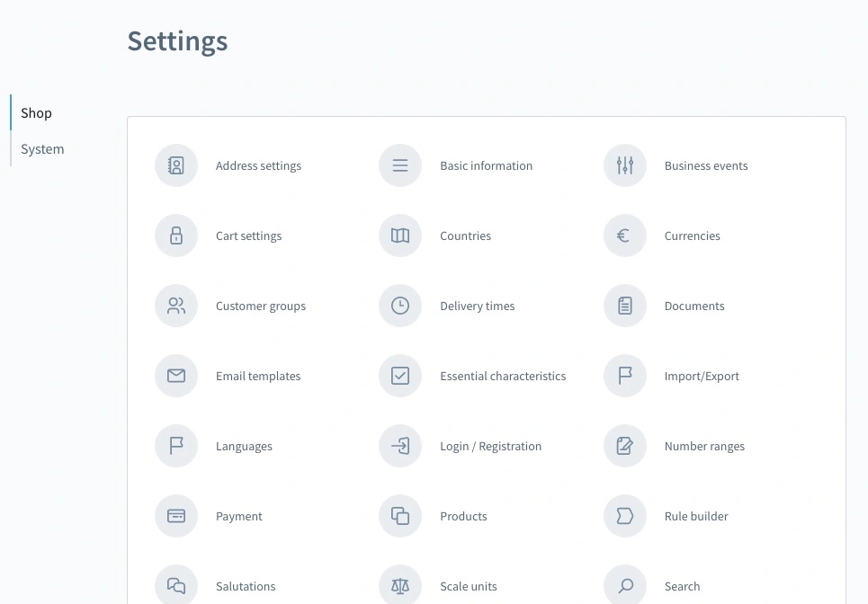Viewport: 868px width, 604px height.
Task: Select the Countries map icon
Action: (x=400, y=235)
